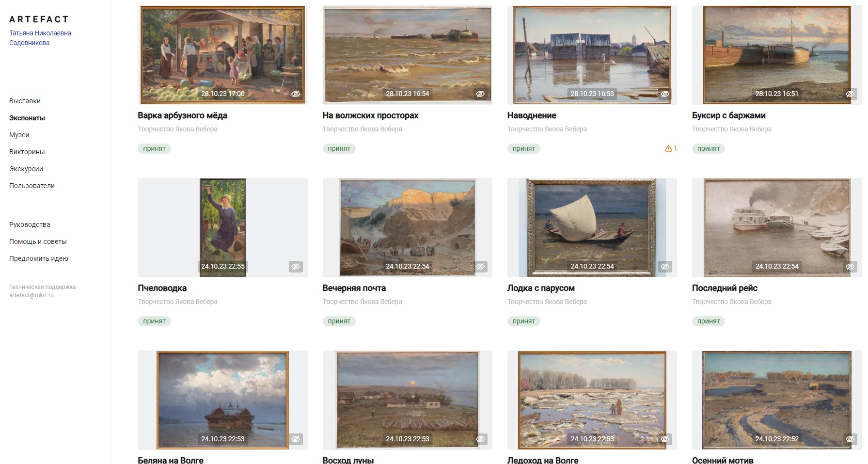This screenshot has height=464, width=868.
Task: Toggle visibility eye on Наводнение thumbnail
Action: 665,94
